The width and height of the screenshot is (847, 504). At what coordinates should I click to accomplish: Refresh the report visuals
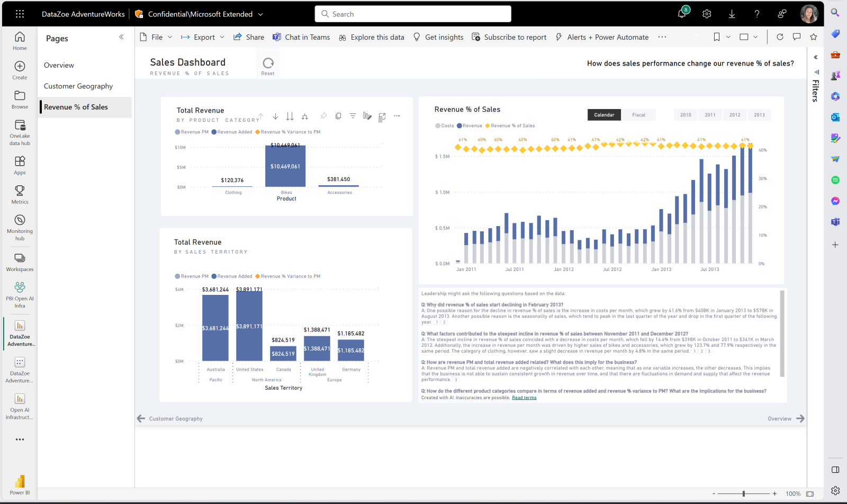[780, 37]
